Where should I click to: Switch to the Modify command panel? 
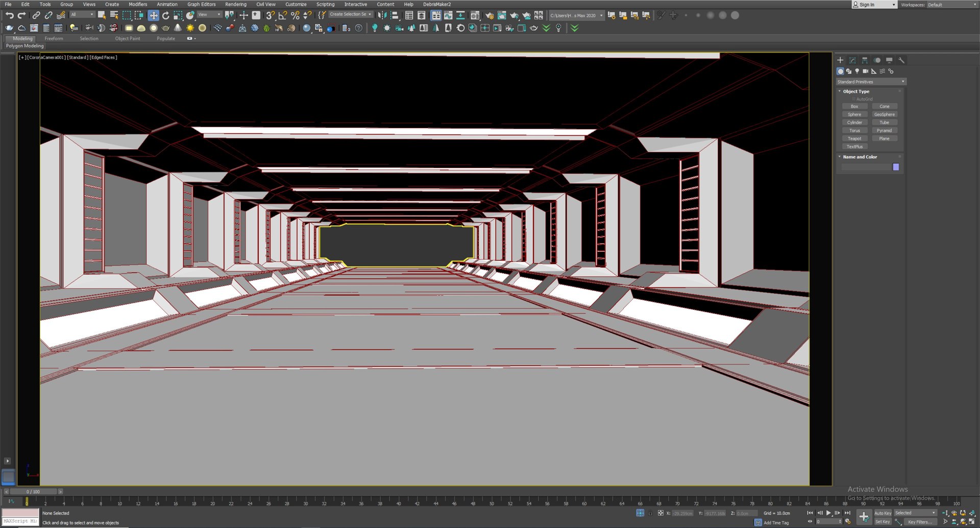pos(852,60)
